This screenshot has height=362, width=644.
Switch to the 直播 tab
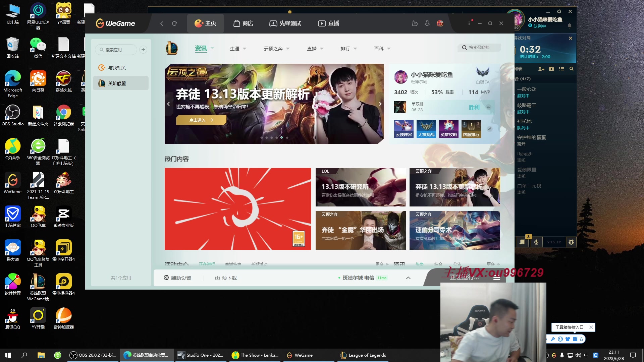point(328,23)
